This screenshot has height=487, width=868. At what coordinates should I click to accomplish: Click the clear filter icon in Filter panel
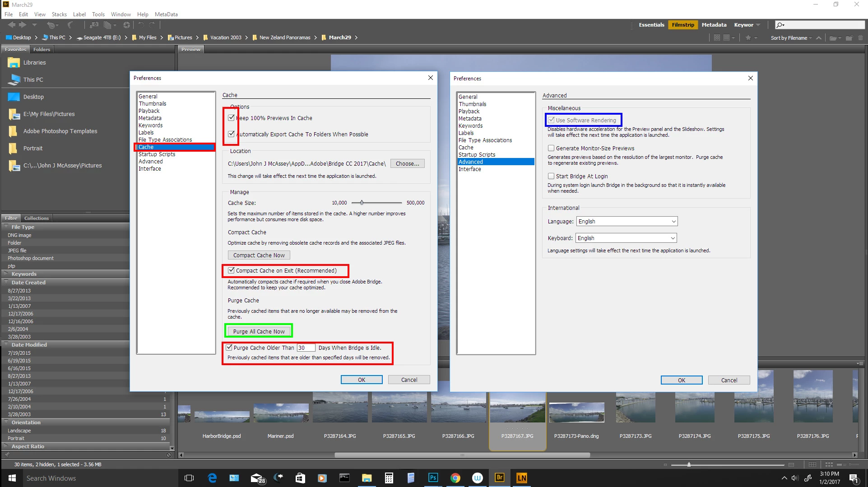tap(169, 455)
